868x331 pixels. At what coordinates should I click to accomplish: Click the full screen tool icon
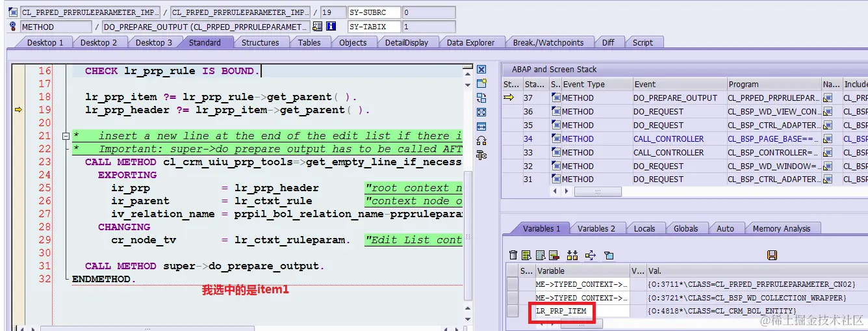[x=481, y=112]
